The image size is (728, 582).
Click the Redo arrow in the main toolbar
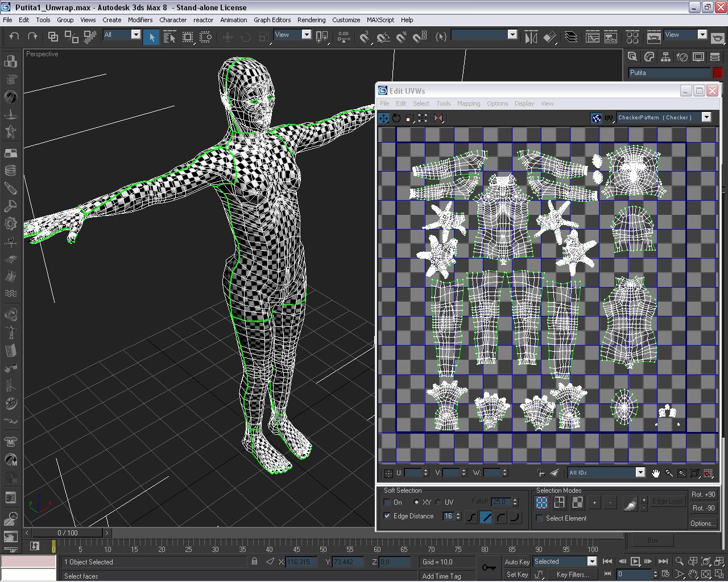click(x=32, y=36)
